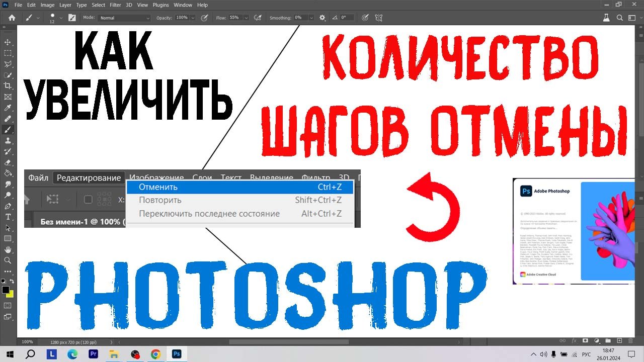Viewport: 644px width, 362px height.
Task: Click create new group folder icon
Action: coord(608,341)
